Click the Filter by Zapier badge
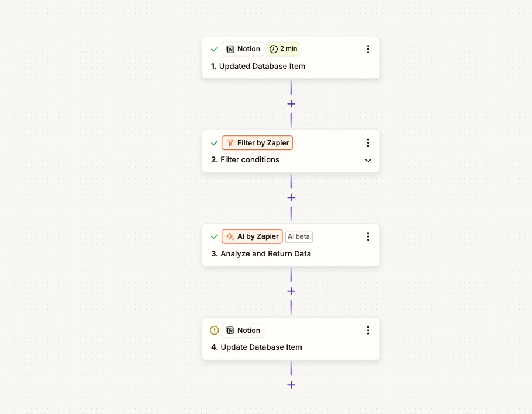The width and height of the screenshot is (532, 414). point(257,143)
